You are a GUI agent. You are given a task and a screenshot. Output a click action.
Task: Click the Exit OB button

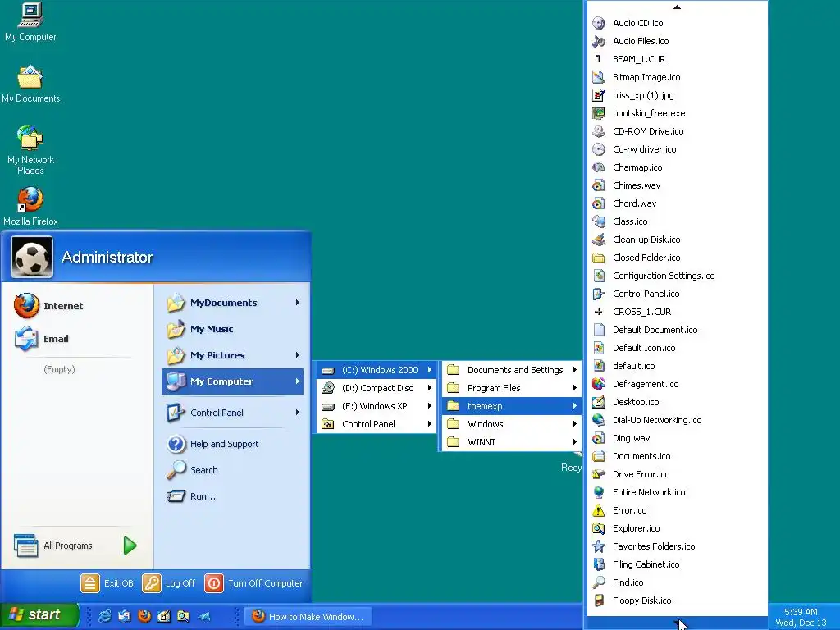point(107,583)
